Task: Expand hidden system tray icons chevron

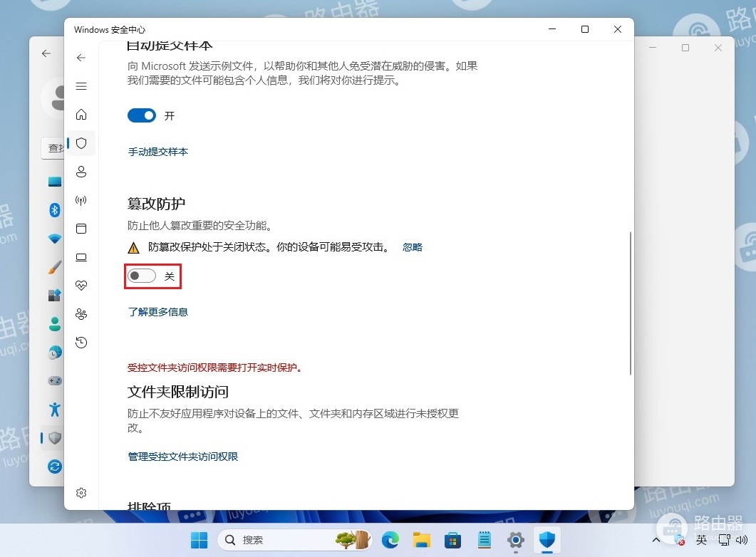Action: (656, 540)
